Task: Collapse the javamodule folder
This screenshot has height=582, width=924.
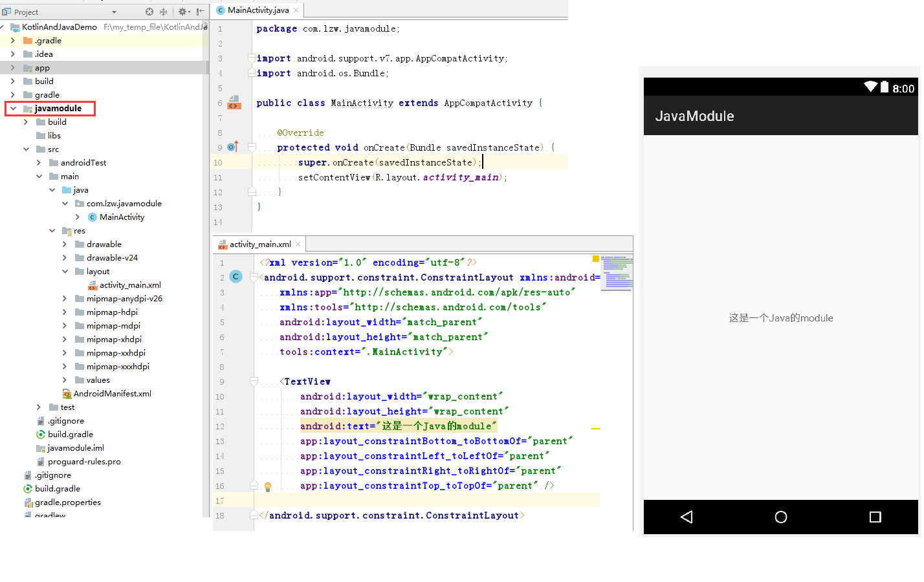Action: (13, 109)
